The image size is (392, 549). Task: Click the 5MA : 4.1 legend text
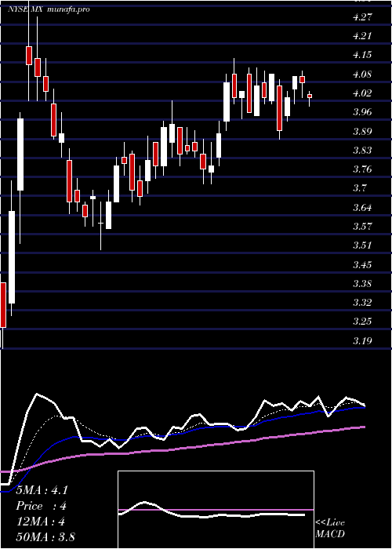coord(42,490)
